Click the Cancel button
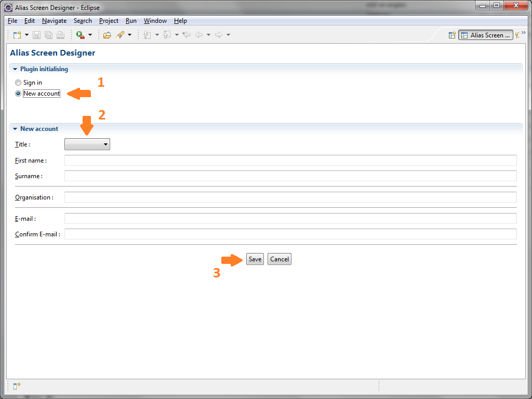Screen dimensions: 532x399 click(280, 259)
